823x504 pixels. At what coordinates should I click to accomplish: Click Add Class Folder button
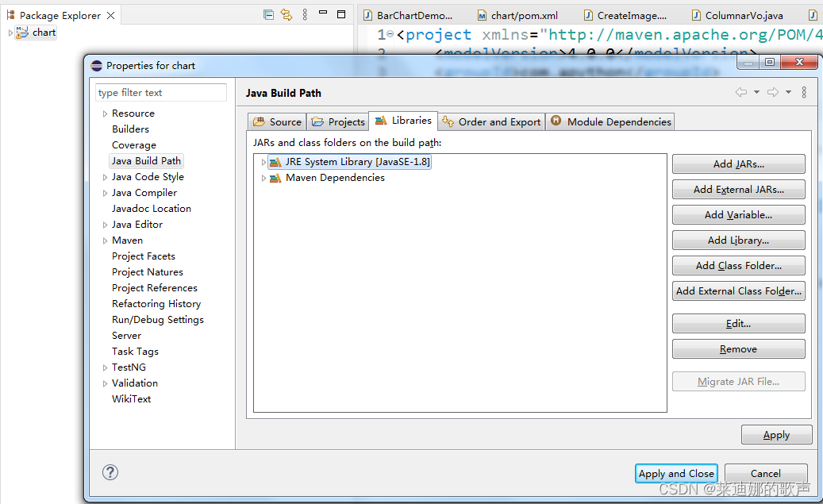(x=739, y=266)
